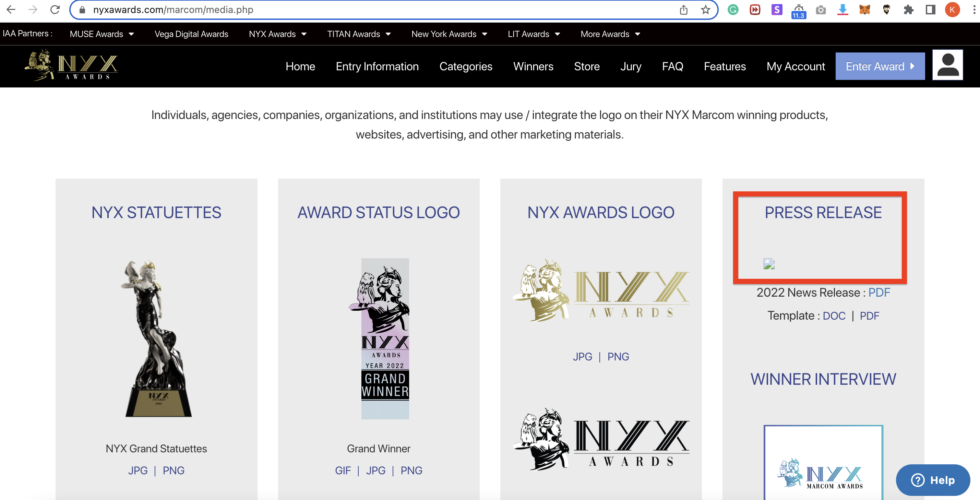Download gold NYX Awards logo PNG
The height and width of the screenshot is (500, 980).
point(618,357)
